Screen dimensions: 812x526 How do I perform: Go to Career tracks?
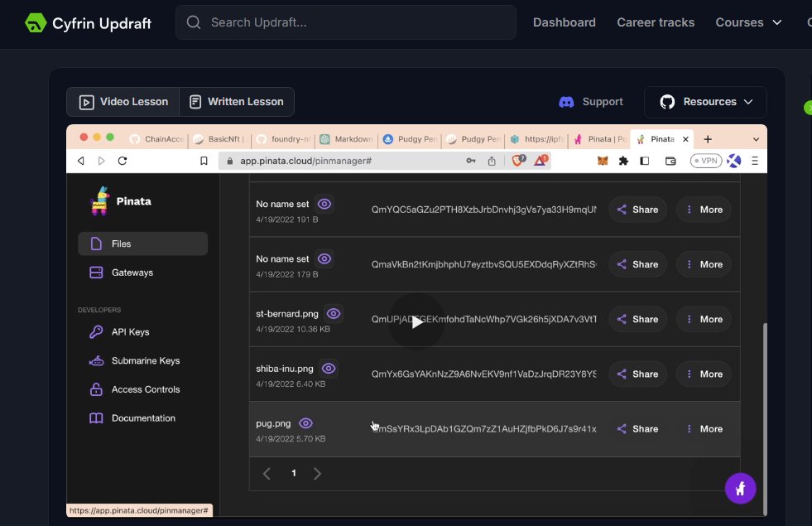655,22
